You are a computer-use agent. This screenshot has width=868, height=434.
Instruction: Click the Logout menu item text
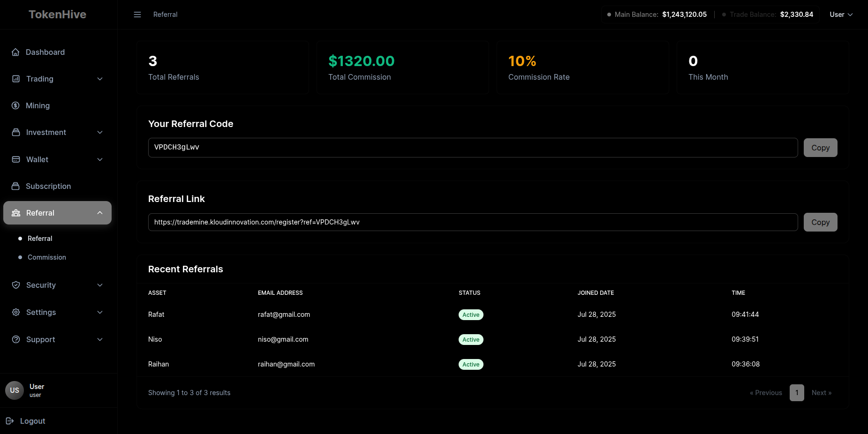(x=33, y=421)
